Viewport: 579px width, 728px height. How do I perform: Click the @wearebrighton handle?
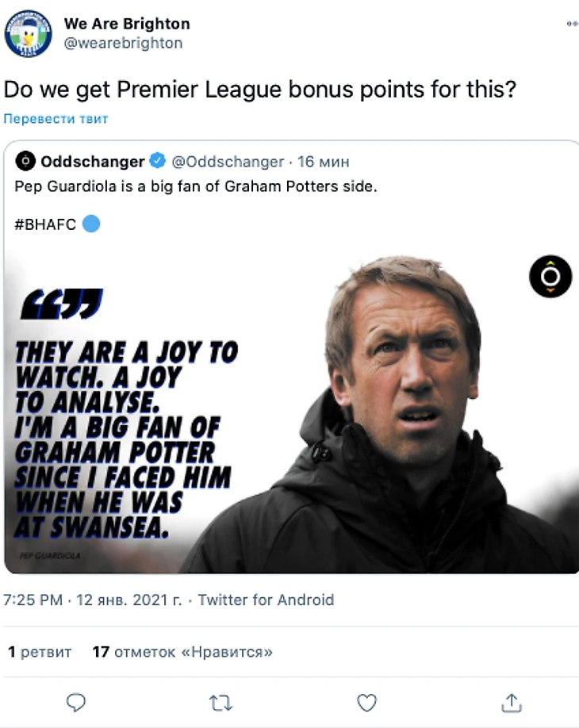(123, 43)
